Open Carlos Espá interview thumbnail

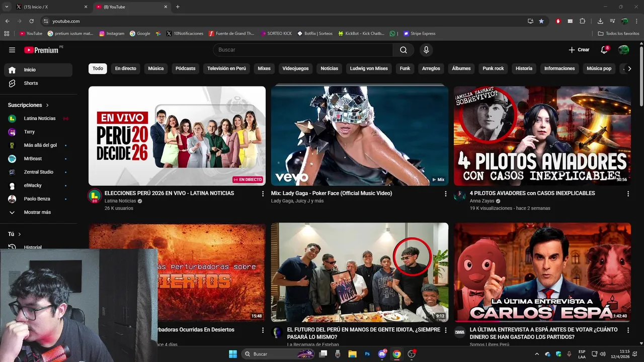click(x=542, y=272)
